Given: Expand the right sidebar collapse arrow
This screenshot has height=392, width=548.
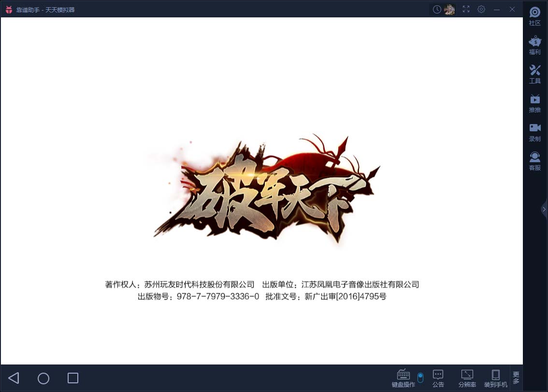Looking at the screenshot, I should (x=544, y=209).
